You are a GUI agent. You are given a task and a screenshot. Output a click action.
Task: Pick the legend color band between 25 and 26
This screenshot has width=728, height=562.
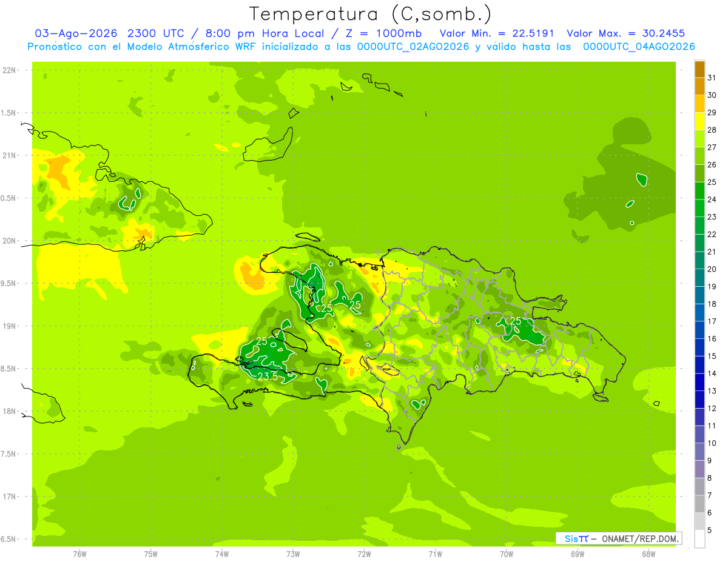tap(699, 173)
